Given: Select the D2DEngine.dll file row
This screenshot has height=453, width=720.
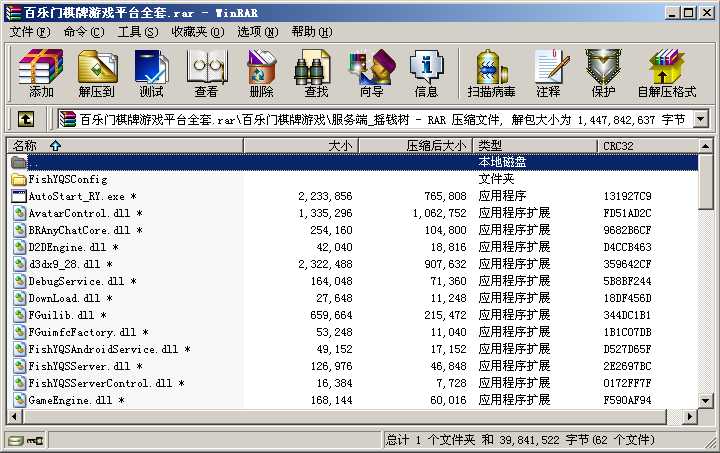Looking at the screenshot, I should point(353,247).
